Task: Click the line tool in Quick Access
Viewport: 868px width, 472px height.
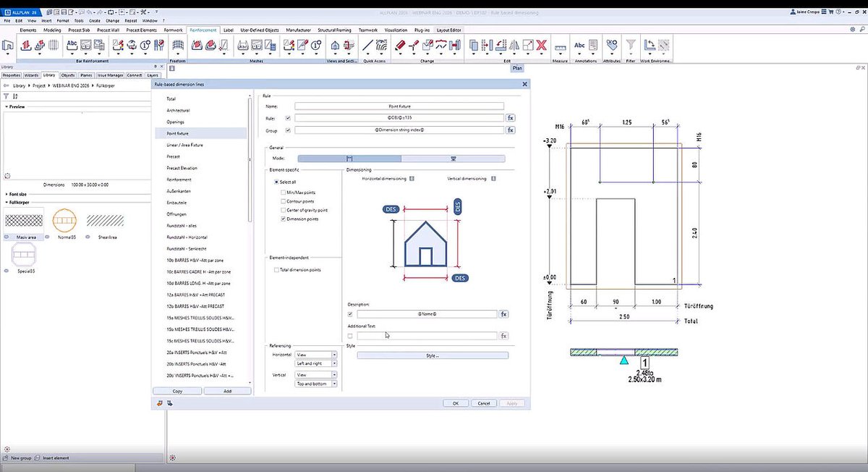Action: pos(368,45)
